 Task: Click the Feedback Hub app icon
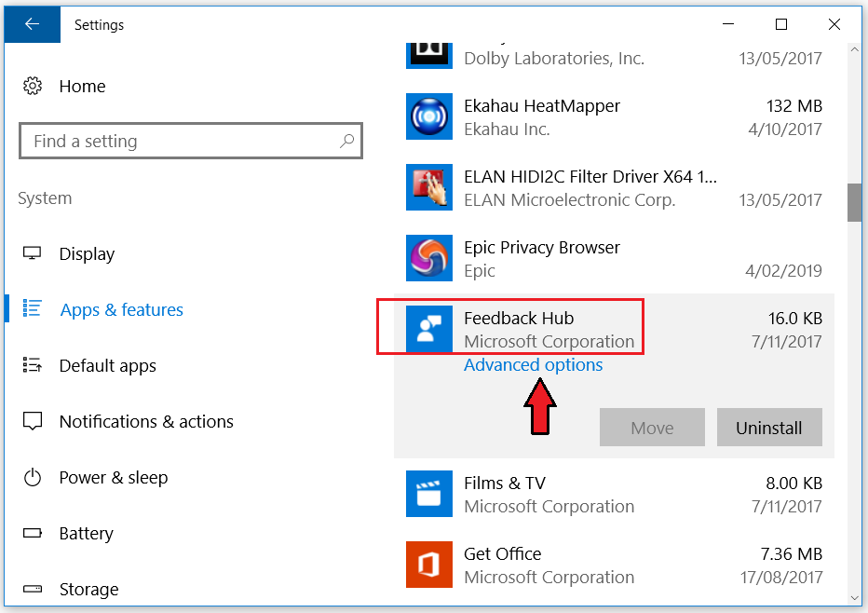(429, 329)
